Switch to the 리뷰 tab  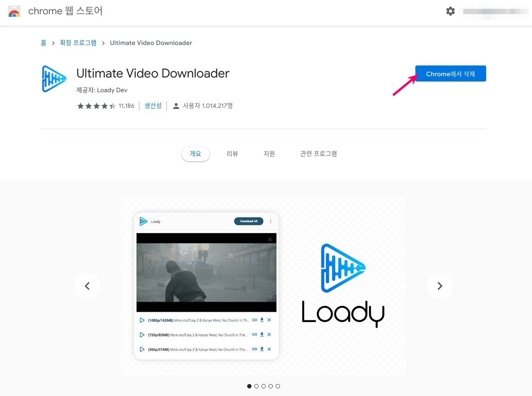click(x=232, y=154)
